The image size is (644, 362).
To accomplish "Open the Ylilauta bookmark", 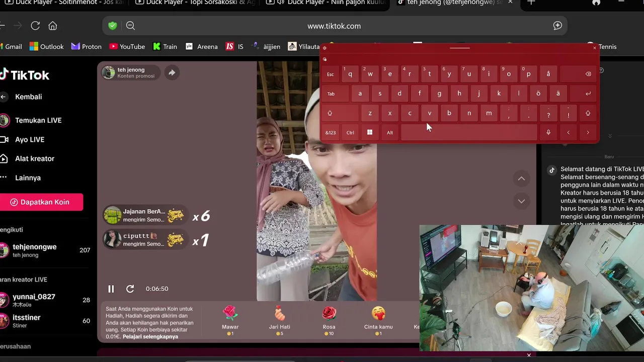I will (x=304, y=46).
